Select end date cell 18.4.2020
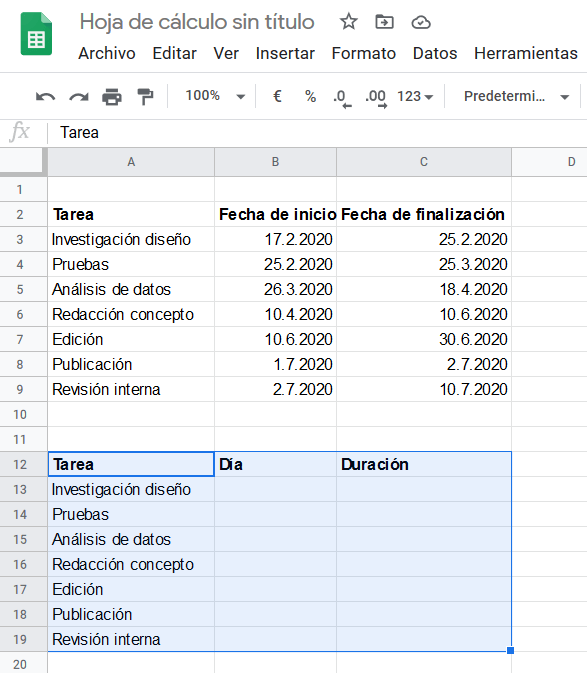 [424, 289]
